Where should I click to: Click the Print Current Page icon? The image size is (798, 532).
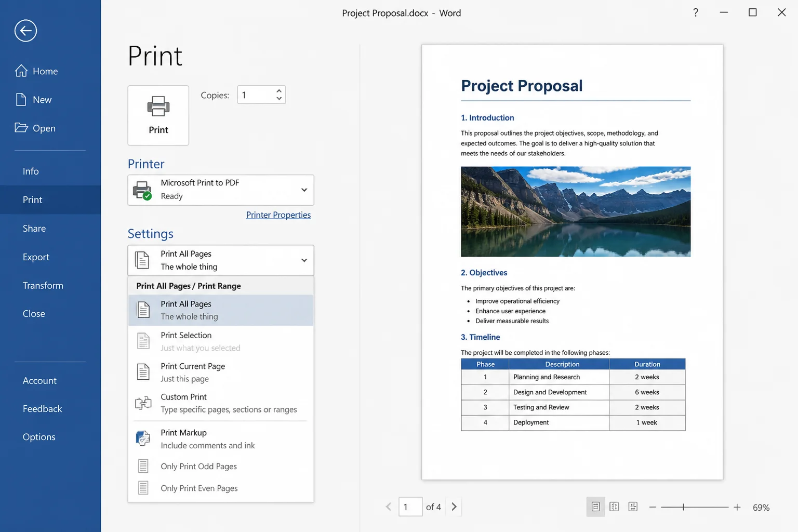(x=143, y=372)
